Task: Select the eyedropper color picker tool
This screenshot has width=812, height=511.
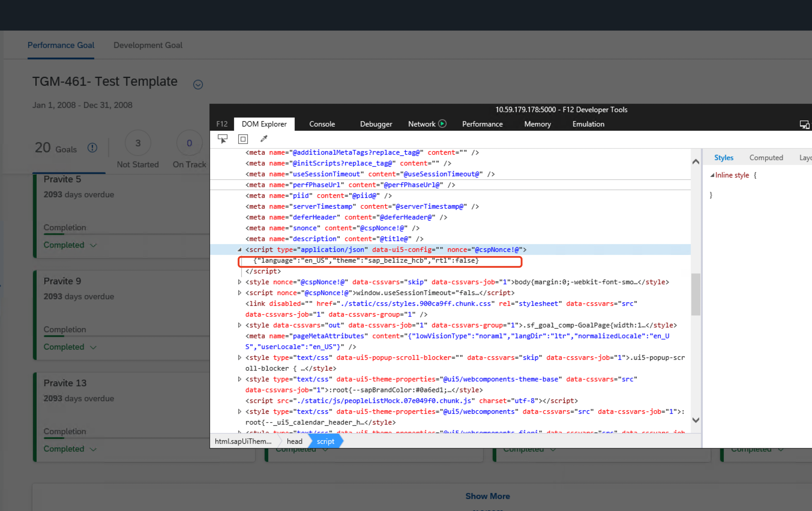Action: pos(263,139)
